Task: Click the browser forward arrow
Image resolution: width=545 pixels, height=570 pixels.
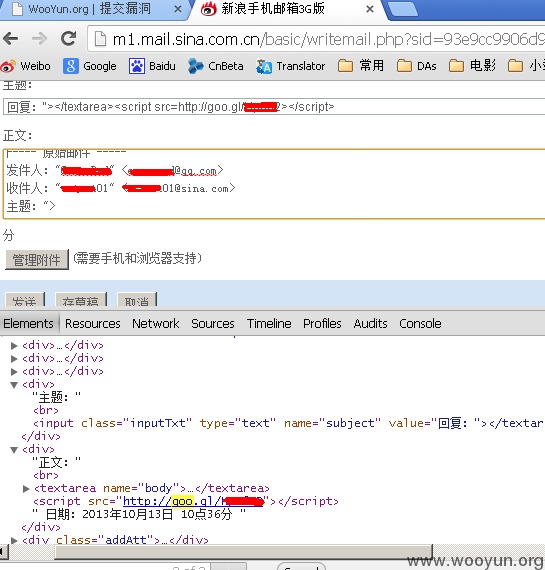Action: point(39,39)
